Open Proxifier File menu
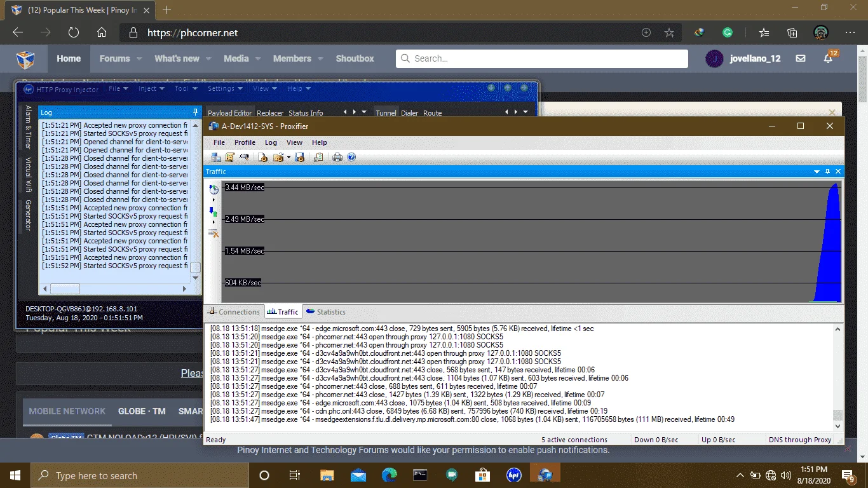The width and height of the screenshot is (868, 488). click(219, 142)
